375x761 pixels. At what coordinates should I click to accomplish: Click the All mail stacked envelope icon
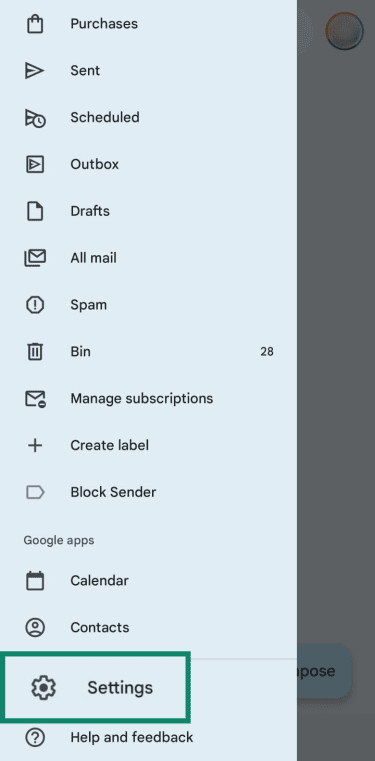35,258
